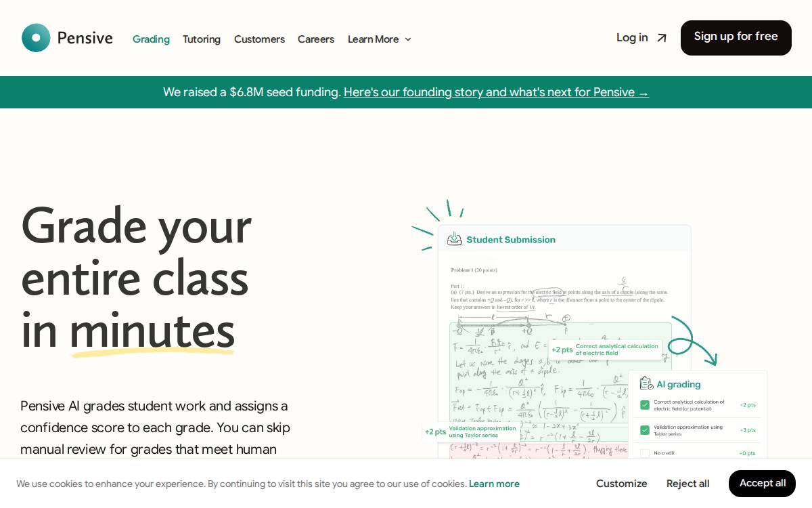The width and height of the screenshot is (812, 508).
Task: Expand the Learn More dropdown
Action: (x=380, y=39)
